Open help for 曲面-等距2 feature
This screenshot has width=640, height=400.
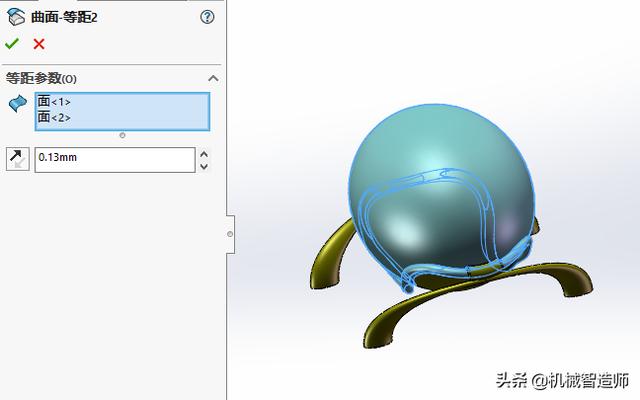click(207, 17)
